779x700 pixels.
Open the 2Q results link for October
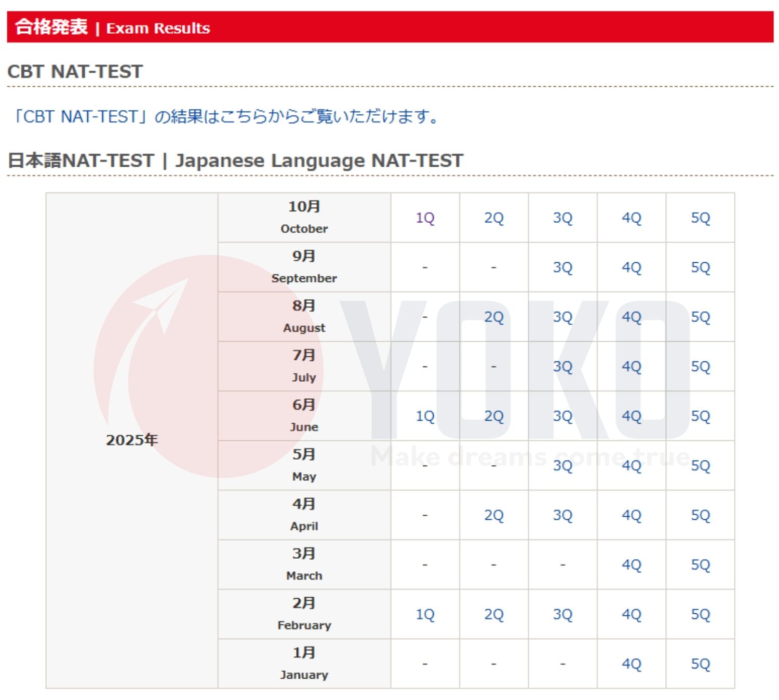(x=494, y=218)
